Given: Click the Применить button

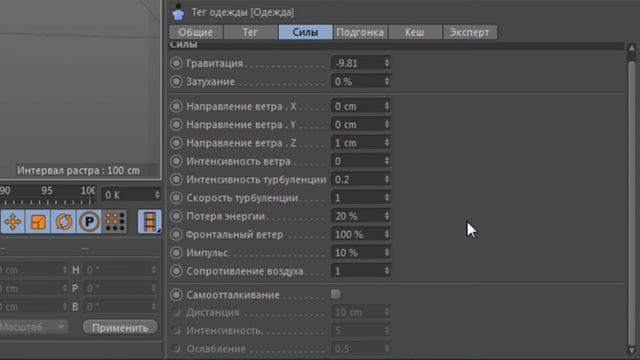Looking at the screenshot, I should (120, 328).
